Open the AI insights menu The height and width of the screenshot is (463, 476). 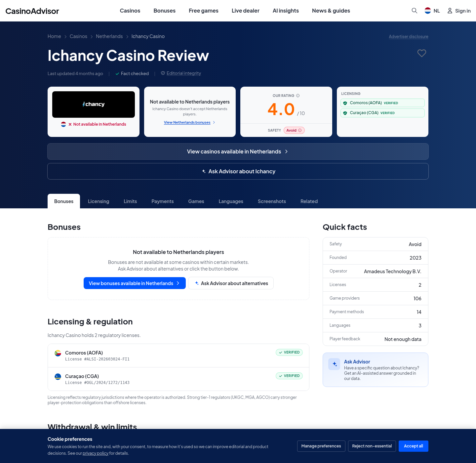[x=286, y=11]
